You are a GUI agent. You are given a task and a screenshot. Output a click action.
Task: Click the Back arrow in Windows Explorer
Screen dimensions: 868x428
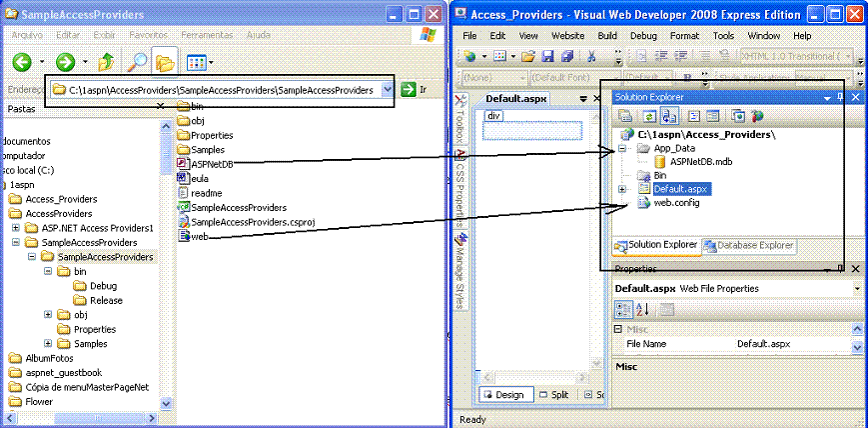pyautogui.click(x=22, y=62)
